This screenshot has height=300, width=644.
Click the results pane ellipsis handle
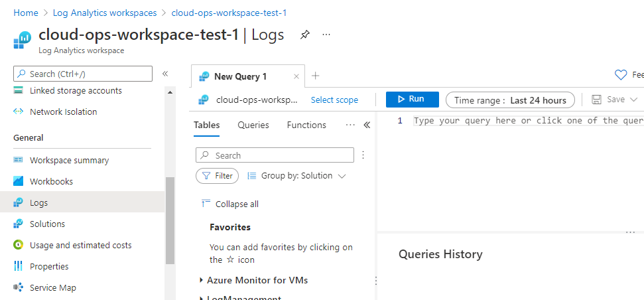coord(631,232)
